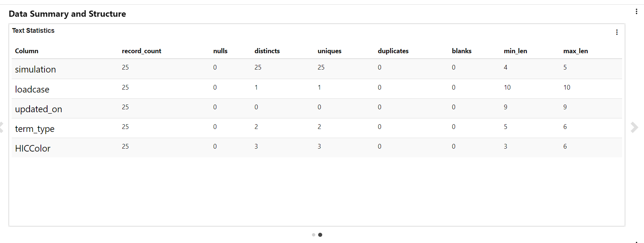The width and height of the screenshot is (644, 243).
Task: Sort by the nulls column header
Action: pyautogui.click(x=220, y=51)
